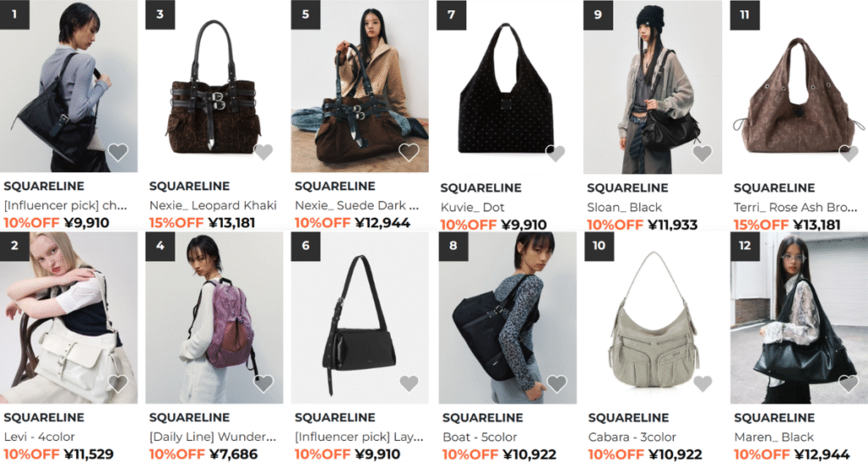This screenshot has width=868, height=462.
Task: Favorite the Wunder purple backpack via heart
Action: pyautogui.click(x=263, y=383)
